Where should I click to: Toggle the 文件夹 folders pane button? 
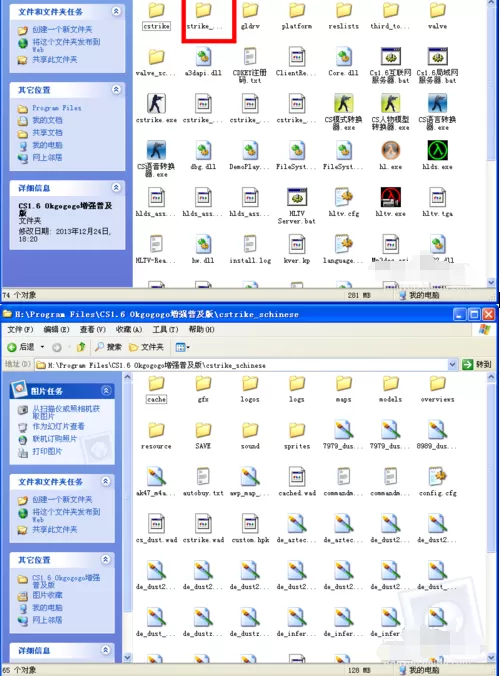click(x=147, y=347)
